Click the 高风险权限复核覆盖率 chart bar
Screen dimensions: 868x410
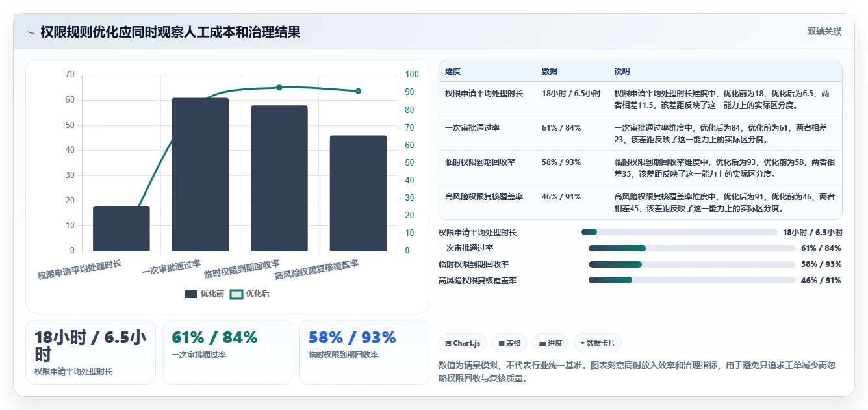(x=358, y=193)
